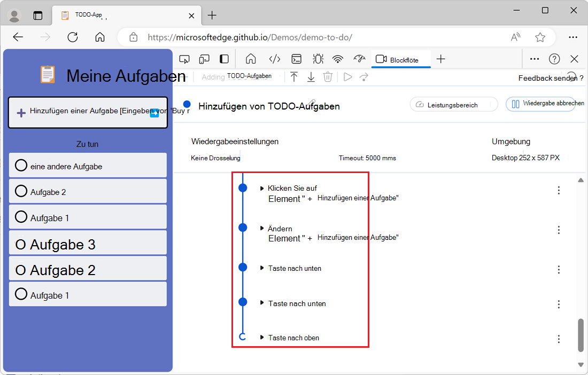This screenshot has height=375, width=588.
Task: Expand the 'Taste nach oben' step
Action: (x=261, y=337)
